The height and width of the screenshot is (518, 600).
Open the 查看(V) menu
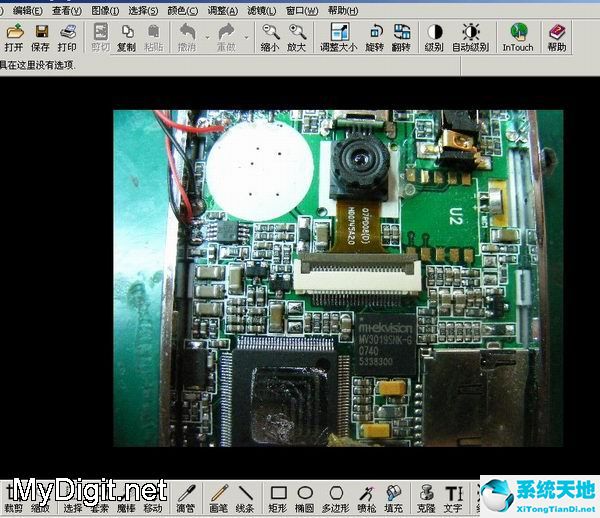click(x=67, y=11)
